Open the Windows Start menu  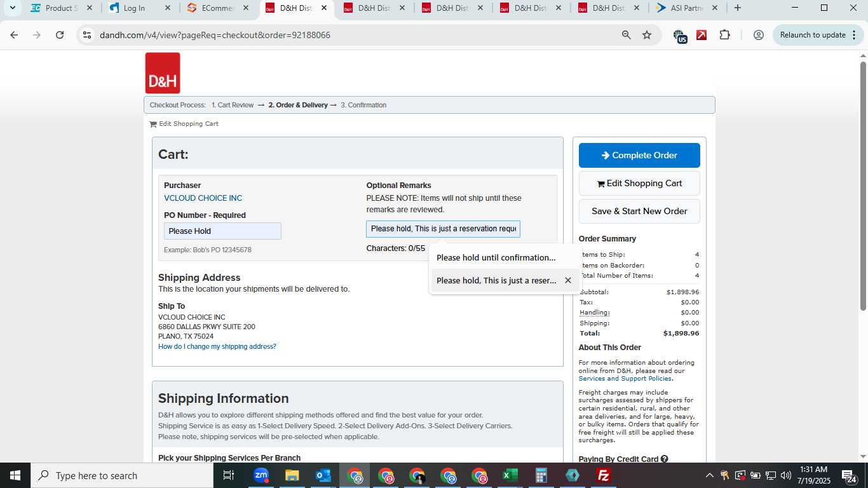pos(15,475)
